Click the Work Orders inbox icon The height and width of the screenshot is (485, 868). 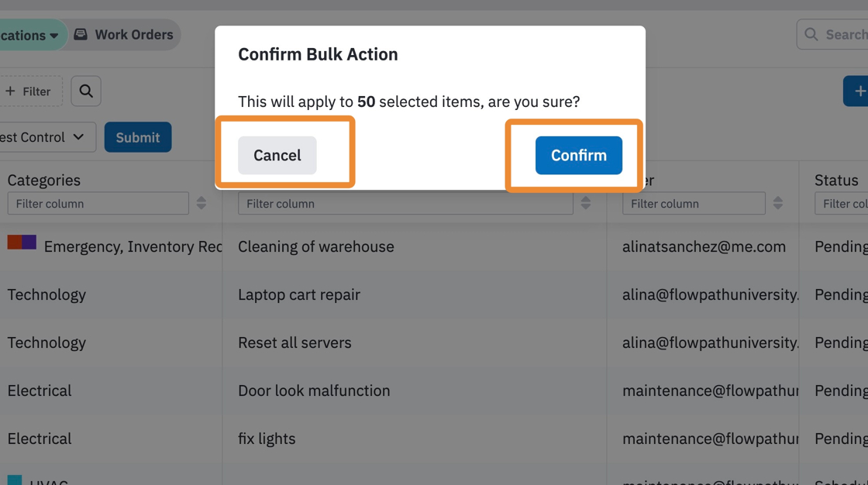click(81, 34)
